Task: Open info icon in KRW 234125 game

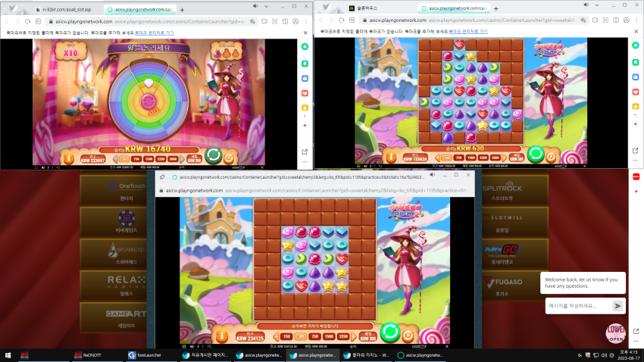Action: point(222,336)
